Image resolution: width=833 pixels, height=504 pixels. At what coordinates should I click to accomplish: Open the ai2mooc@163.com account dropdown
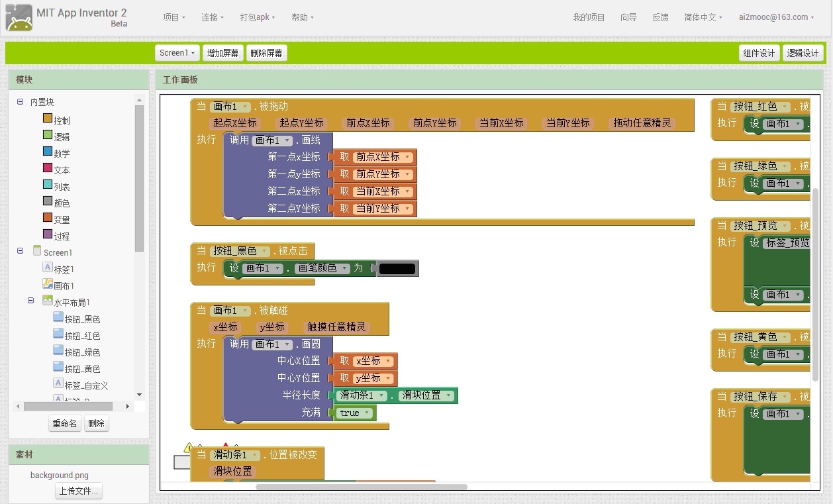776,17
